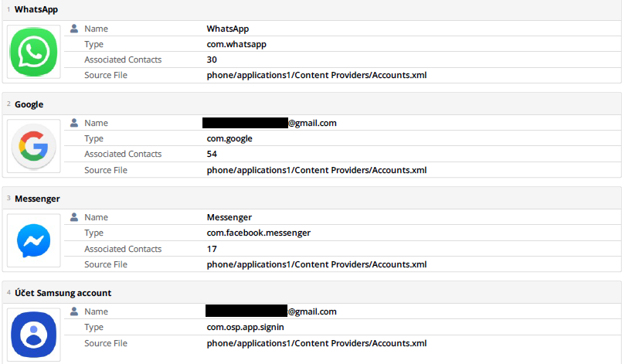Select the Google section header

29,104
